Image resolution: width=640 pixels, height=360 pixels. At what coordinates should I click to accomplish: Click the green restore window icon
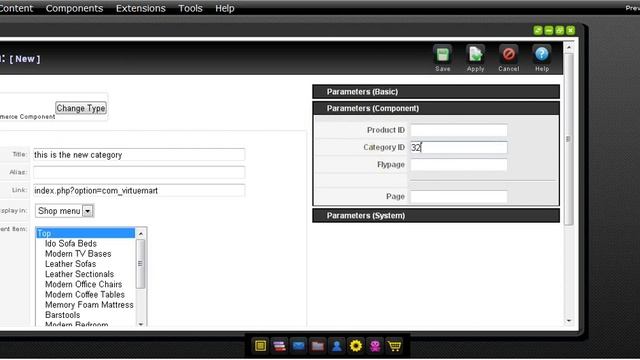[x=560, y=30]
